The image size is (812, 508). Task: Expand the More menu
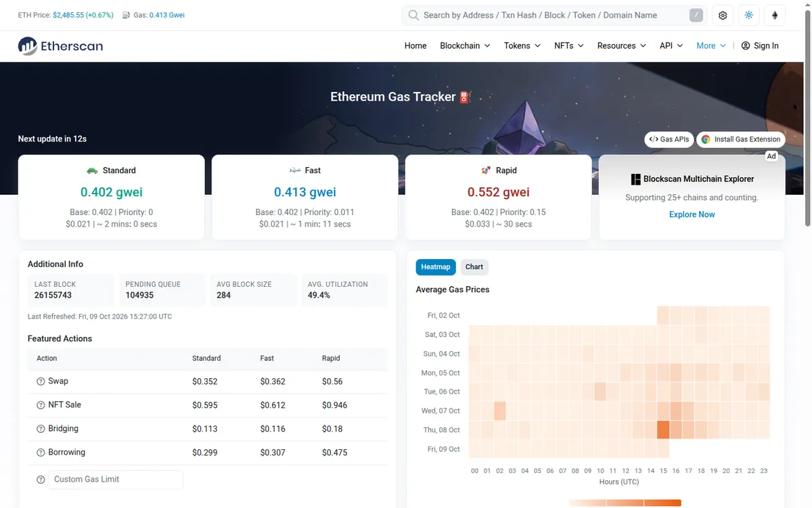(x=711, y=46)
